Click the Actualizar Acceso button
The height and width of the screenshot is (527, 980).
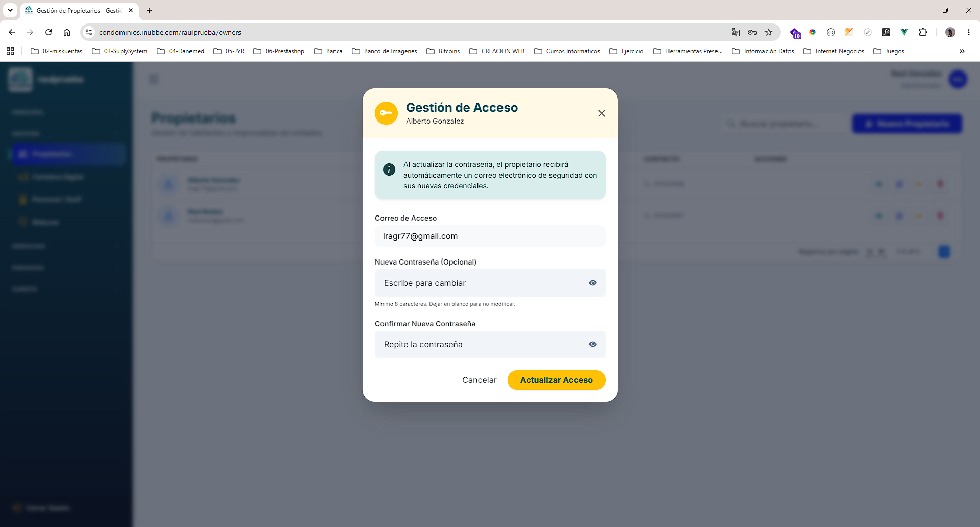coord(557,380)
